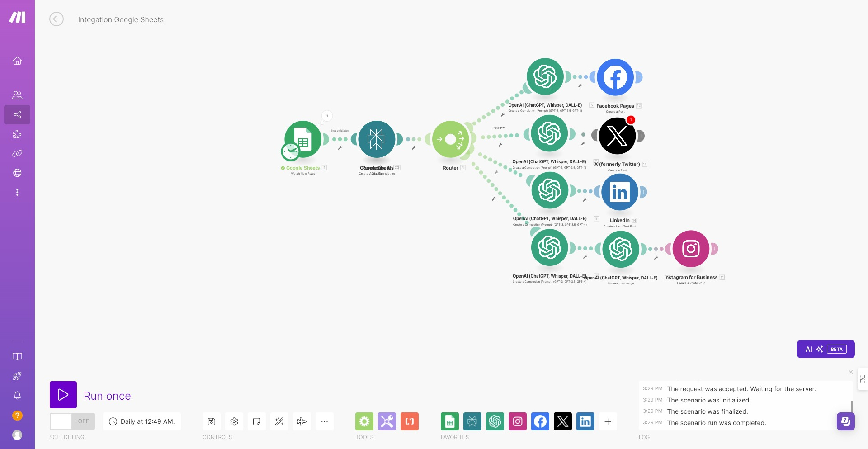Open green Flow control tools
The image size is (868, 449).
364,421
